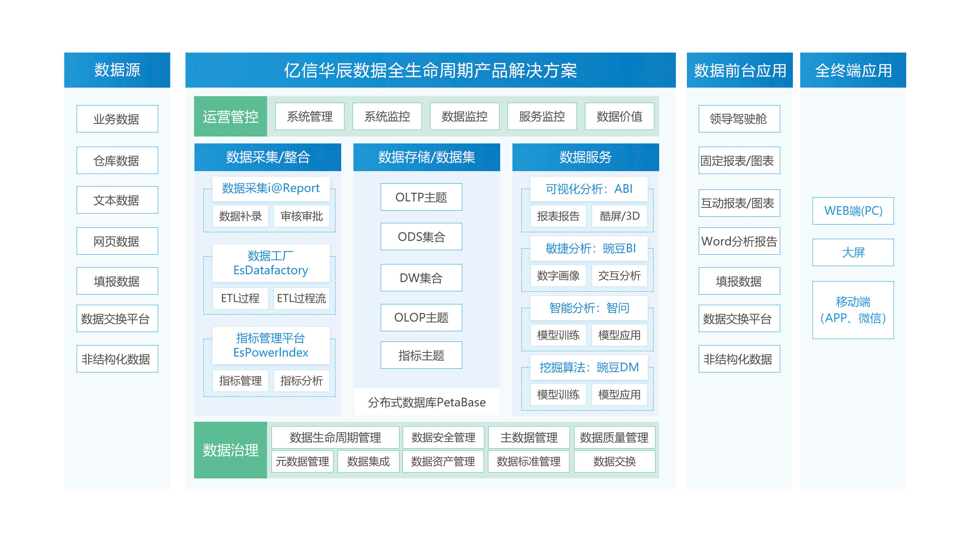Click the 数据生命周期管理 box
Viewport: 980px width, 535px height.
point(335,438)
